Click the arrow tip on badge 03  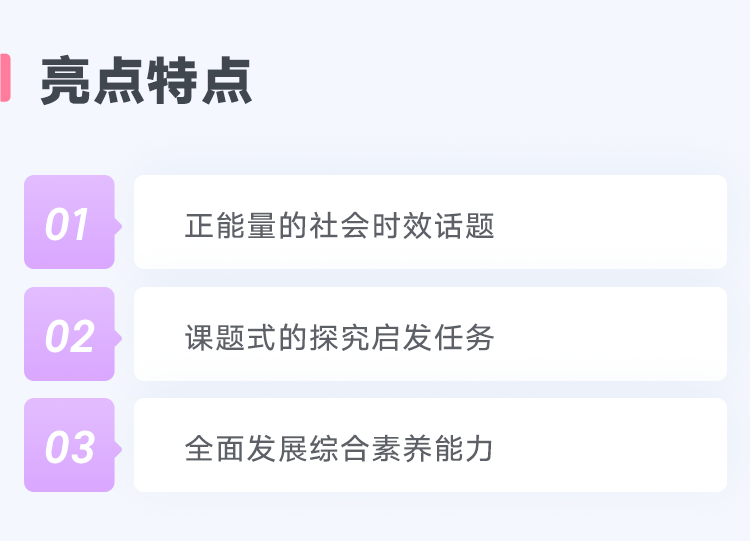click(118, 449)
